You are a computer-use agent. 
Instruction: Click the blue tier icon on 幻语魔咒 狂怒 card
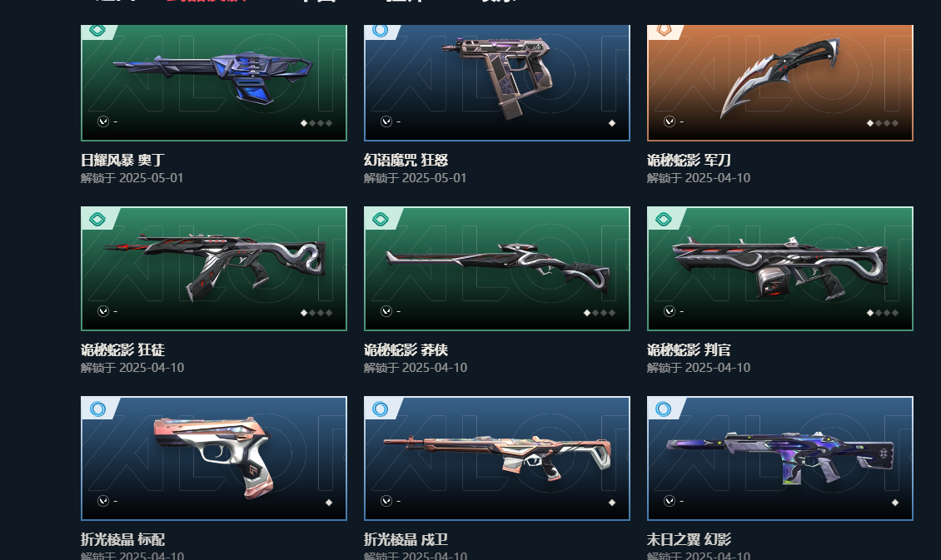click(380, 31)
